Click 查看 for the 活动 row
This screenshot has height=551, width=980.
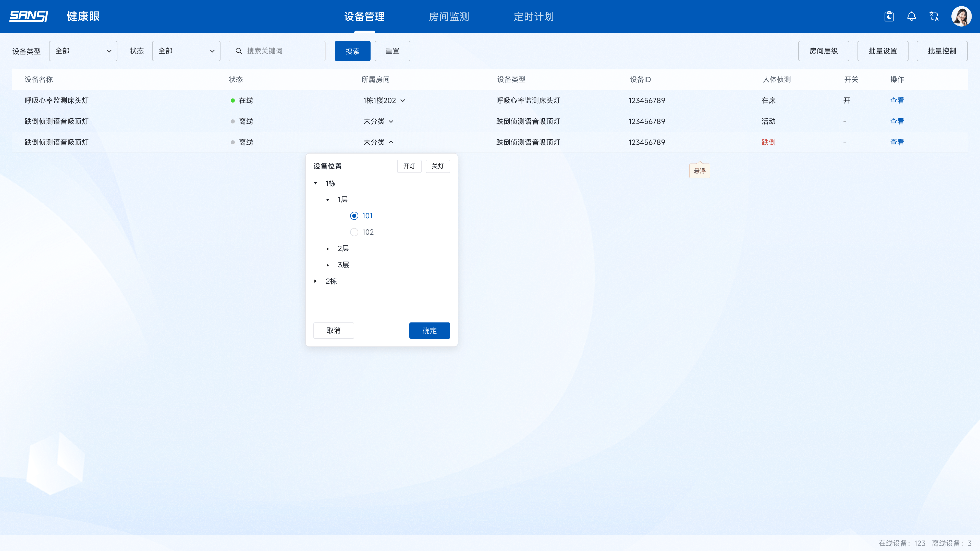pos(897,121)
